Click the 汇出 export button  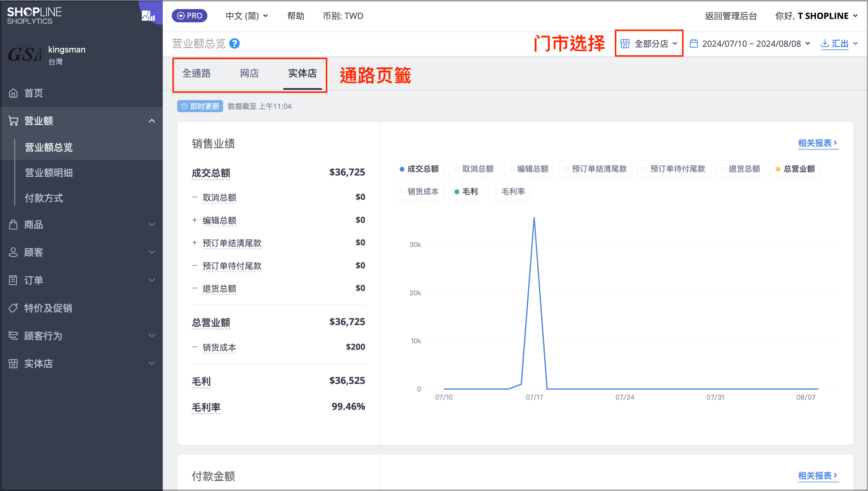coord(835,43)
